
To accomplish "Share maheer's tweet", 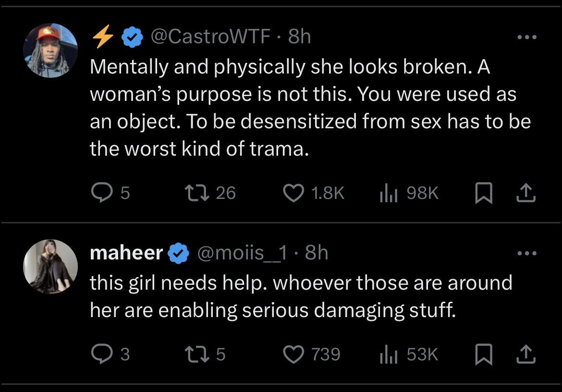I will point(526,354).
